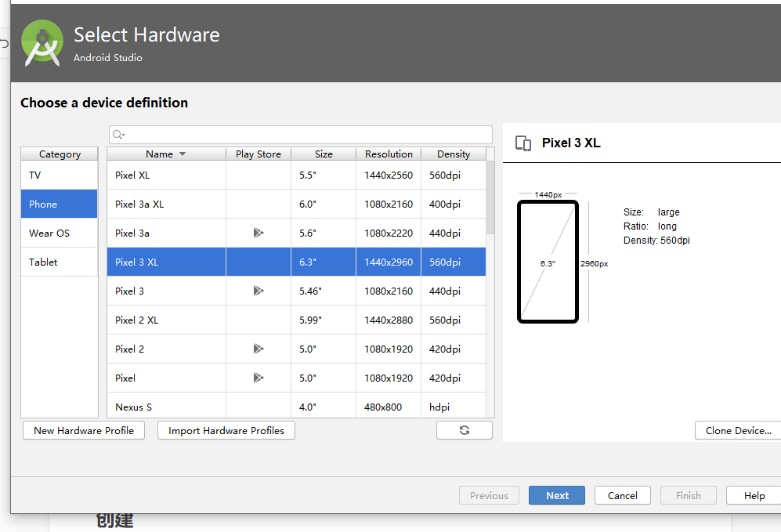
Task: Click the Next button
Action: tap(557, 495)
